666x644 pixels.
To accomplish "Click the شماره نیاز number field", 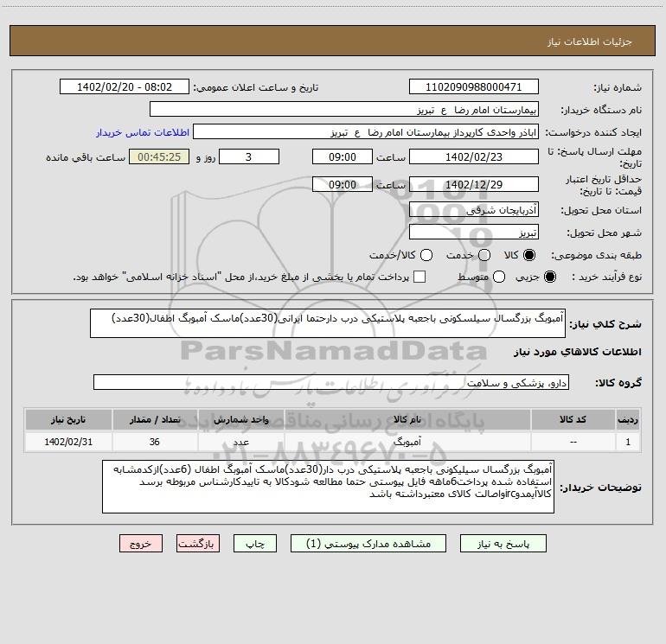I will click(x=474, y=87).
